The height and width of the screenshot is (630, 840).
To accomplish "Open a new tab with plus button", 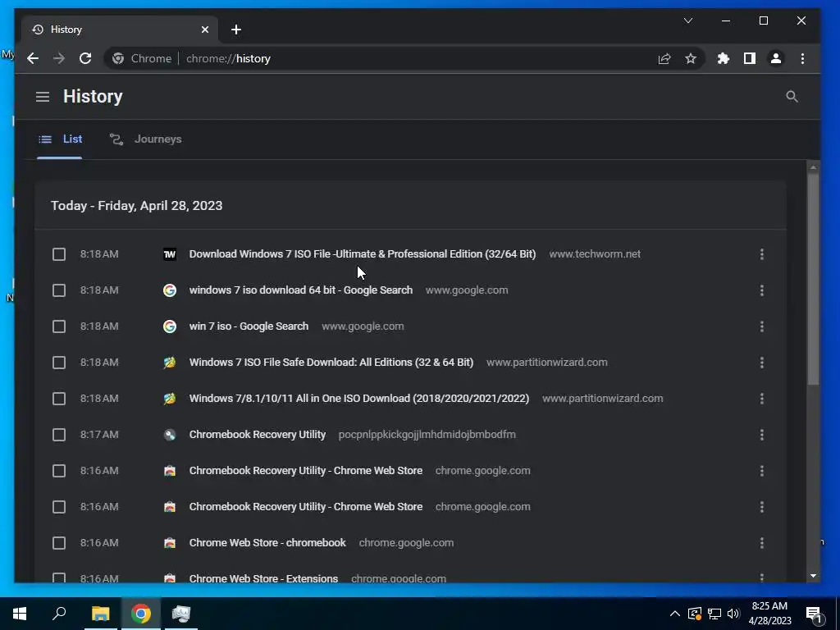I will point(236,30).
